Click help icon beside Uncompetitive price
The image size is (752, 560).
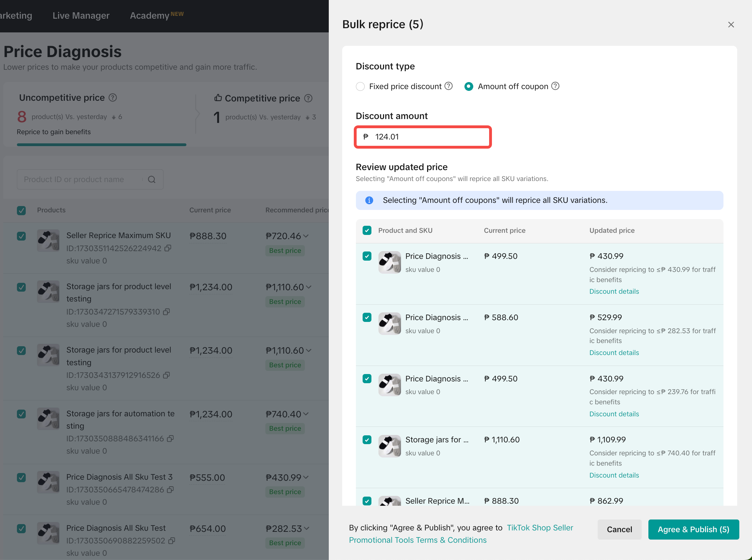coord(112,98)
